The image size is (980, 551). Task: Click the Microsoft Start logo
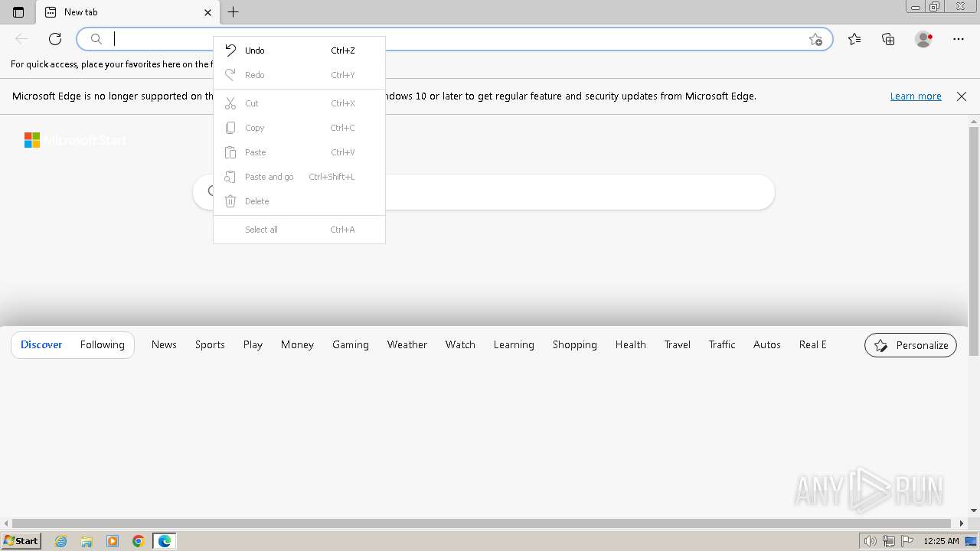(x=75, y=140)
